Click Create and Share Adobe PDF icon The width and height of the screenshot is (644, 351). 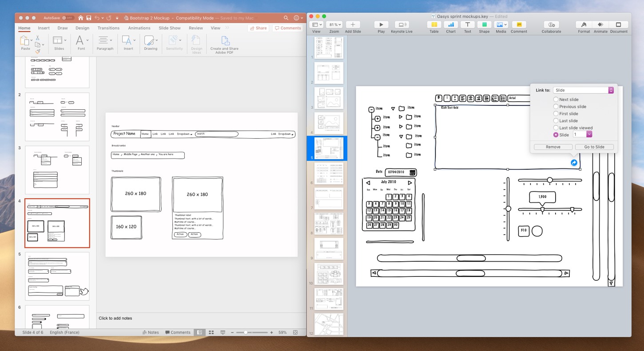(225, 41)
